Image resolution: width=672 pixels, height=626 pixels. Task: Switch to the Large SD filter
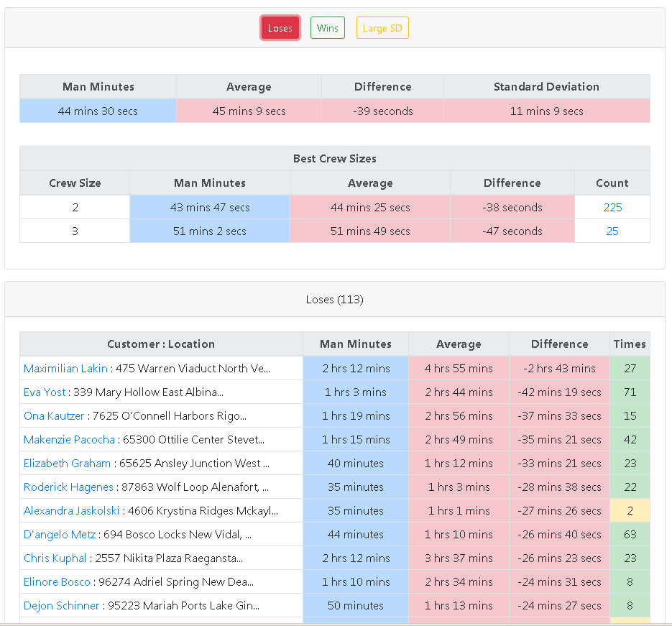[382, 28]
